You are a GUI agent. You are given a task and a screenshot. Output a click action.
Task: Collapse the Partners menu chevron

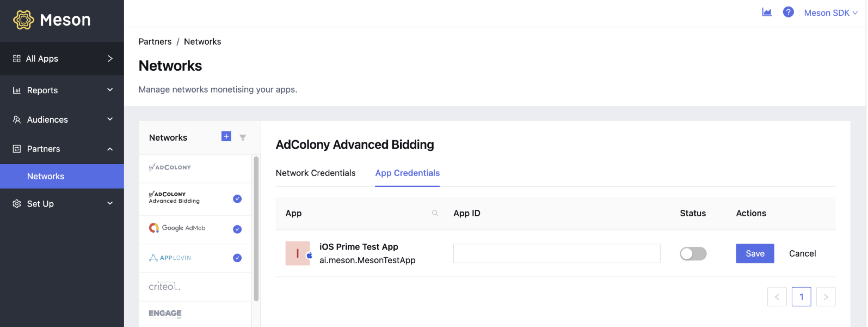pyautogui.click(x=110, y=149)
